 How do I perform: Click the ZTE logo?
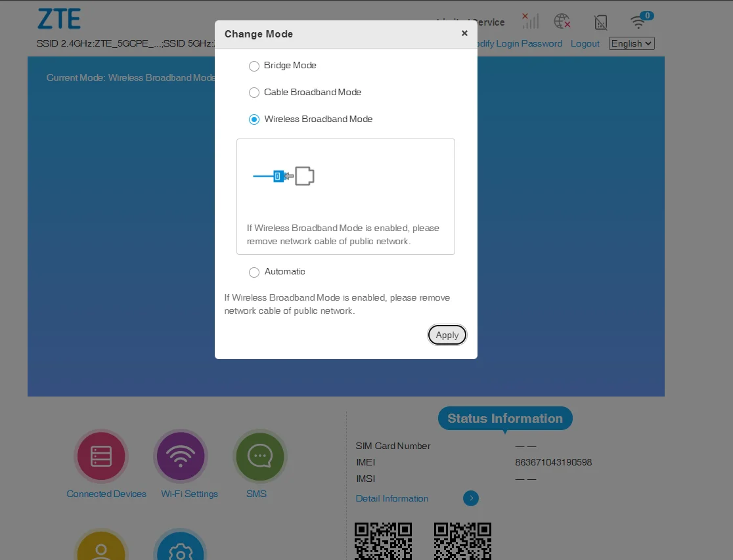(59, 19)
